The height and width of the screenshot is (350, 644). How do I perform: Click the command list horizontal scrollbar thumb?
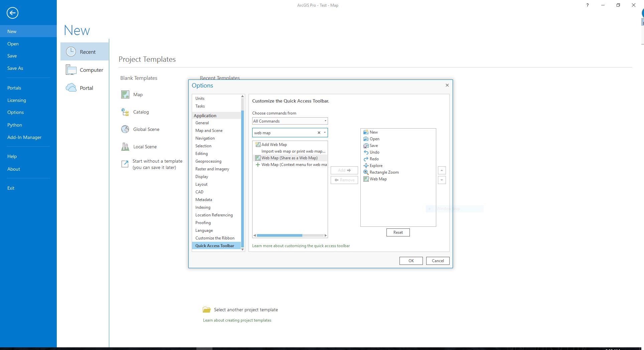(x=280, y=235)
